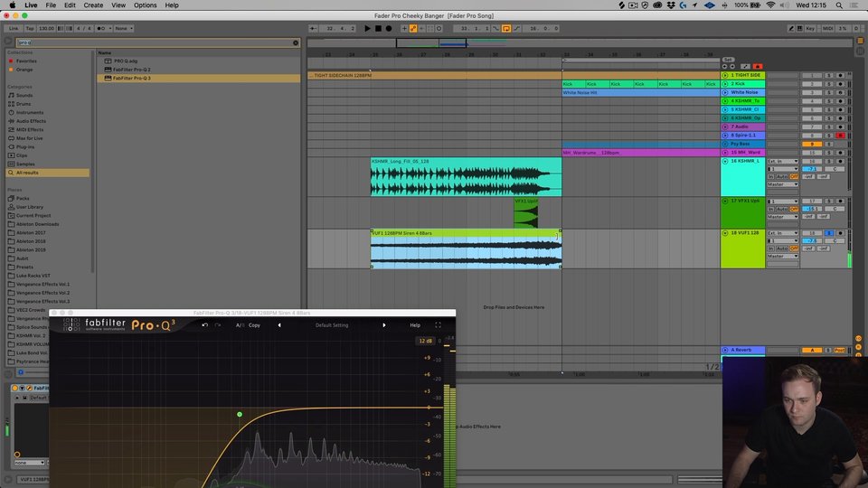Viewport: 868px width, 488px height.
Task: Open Instruments category in browser
Action: coord(29,112)
